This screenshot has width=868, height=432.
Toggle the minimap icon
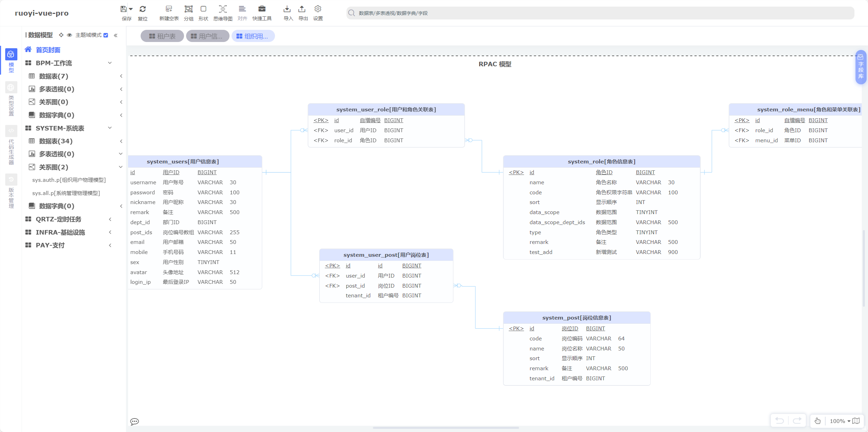click(x=856, y=421)
